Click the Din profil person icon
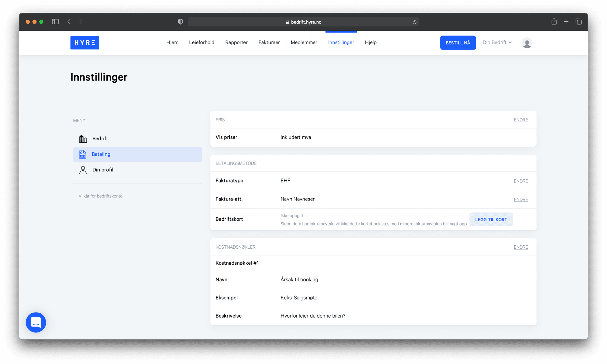 click(x=83, y=170)
